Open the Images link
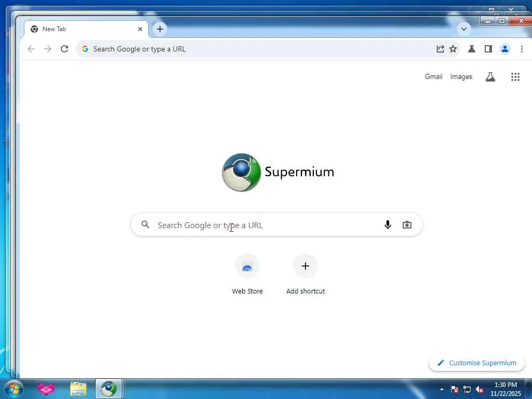532x399 pixels. pos(461,77)
